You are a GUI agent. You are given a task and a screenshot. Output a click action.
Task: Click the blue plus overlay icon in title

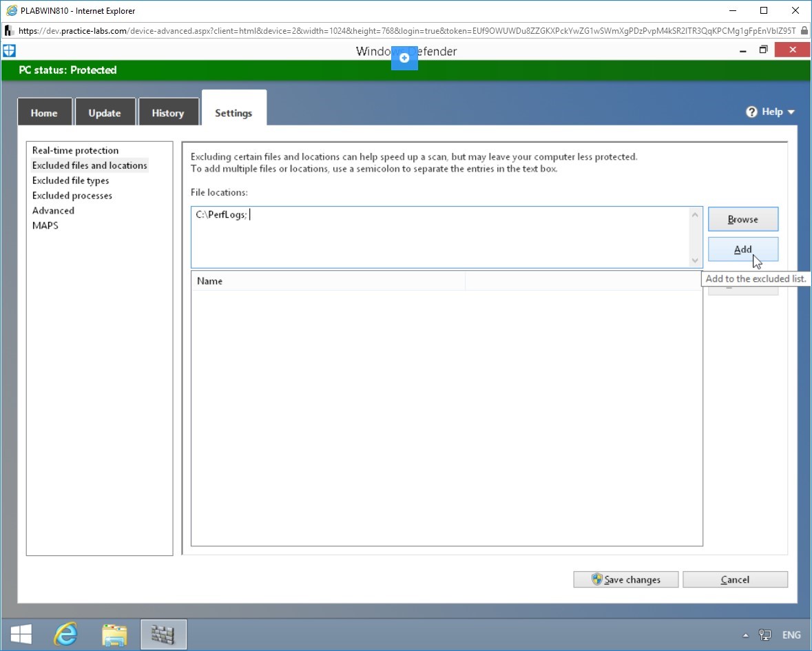[404, 57]
